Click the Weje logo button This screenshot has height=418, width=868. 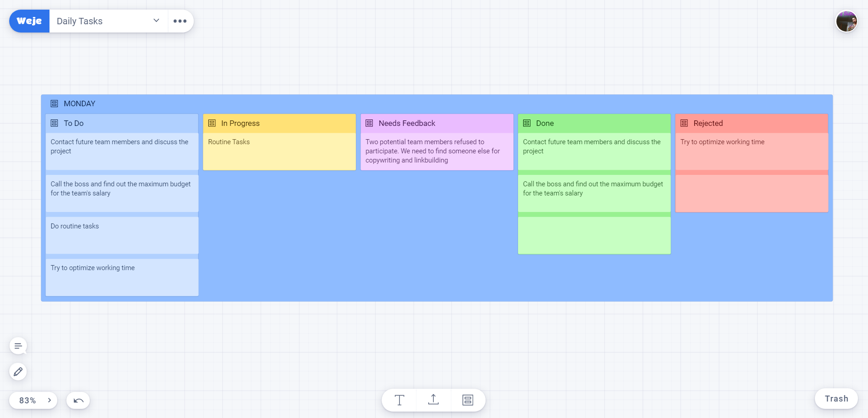click(x=29, y=21)
